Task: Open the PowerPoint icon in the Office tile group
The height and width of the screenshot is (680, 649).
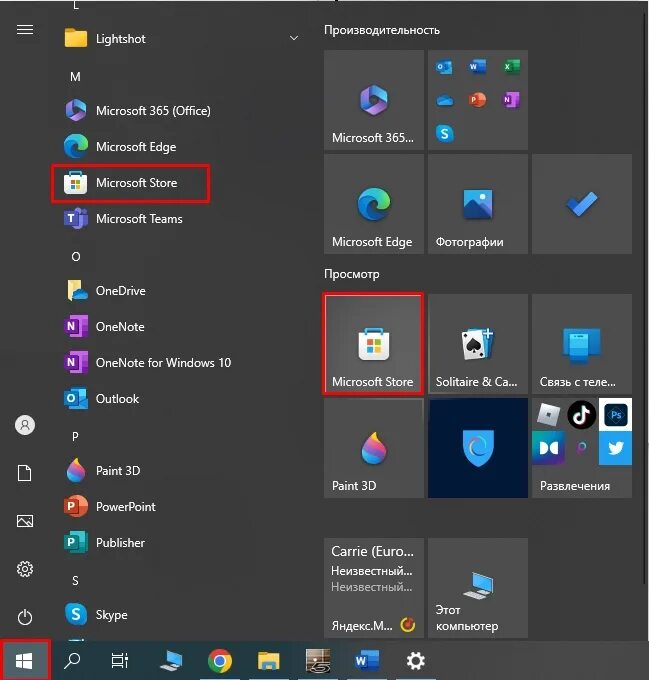Action: [478, 100]
